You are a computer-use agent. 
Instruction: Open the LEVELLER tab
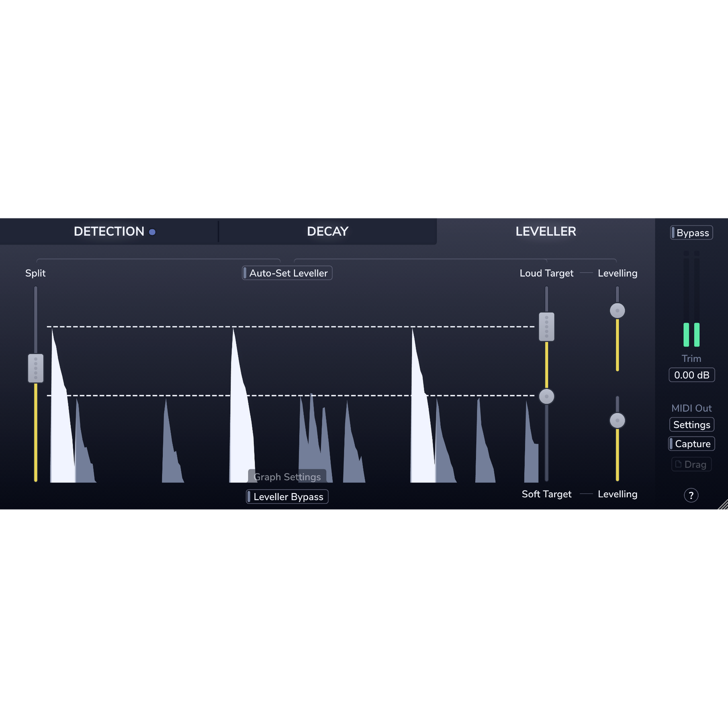point(545,231)
